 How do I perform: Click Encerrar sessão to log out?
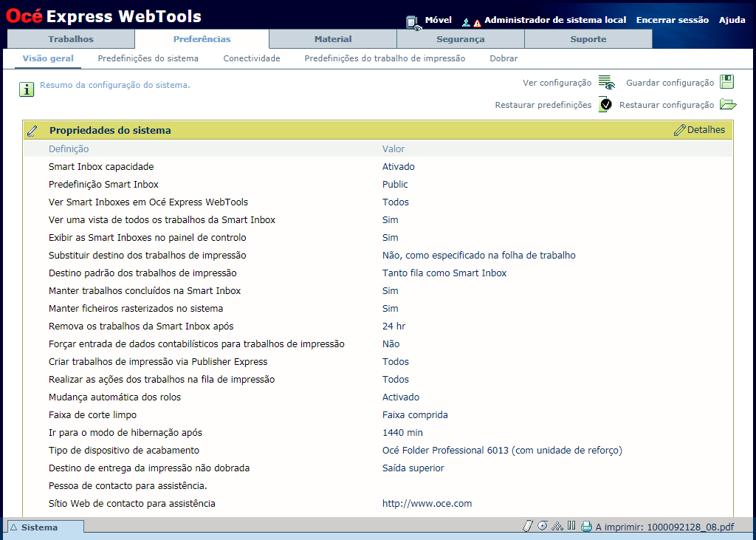coord(673,20)
